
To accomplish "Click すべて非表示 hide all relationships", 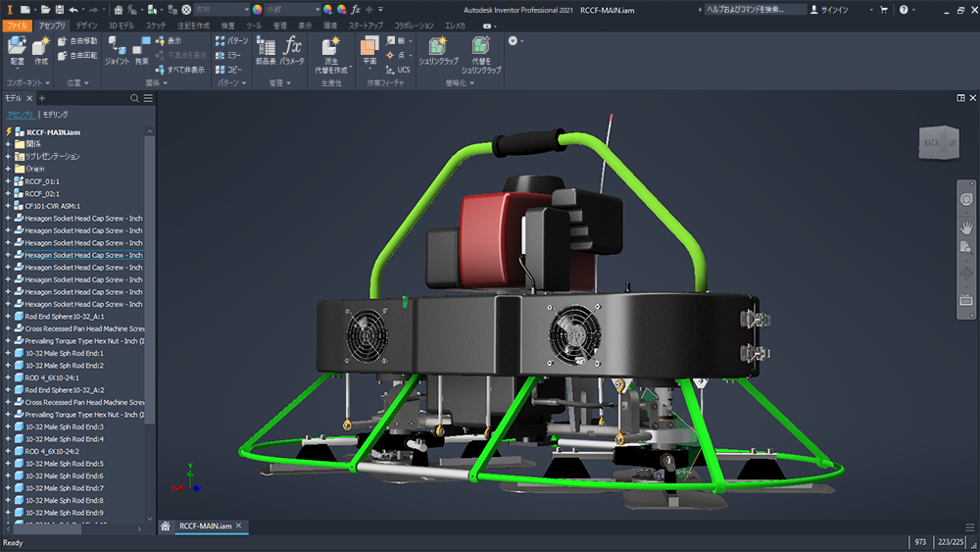I will click(180, 70).
